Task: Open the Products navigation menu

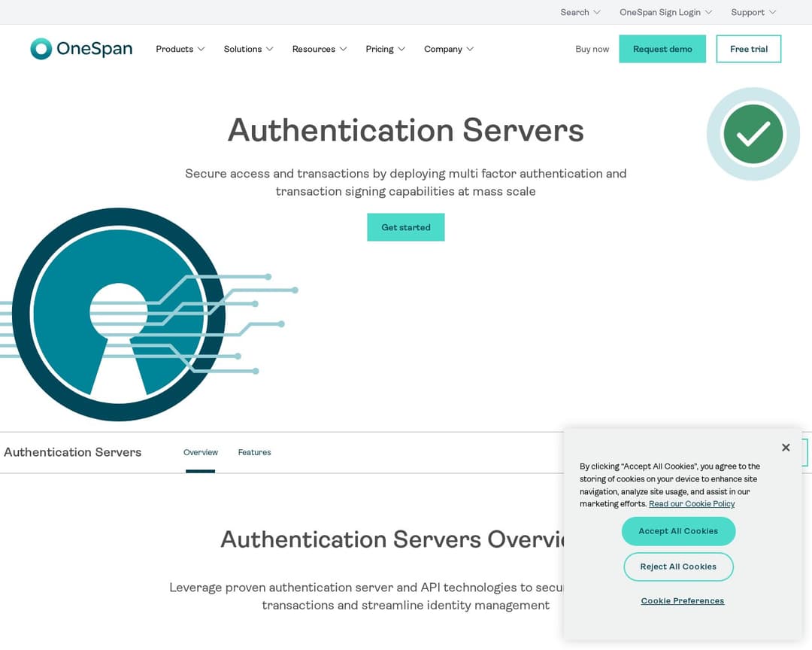Action: click(x=180, y=49)
